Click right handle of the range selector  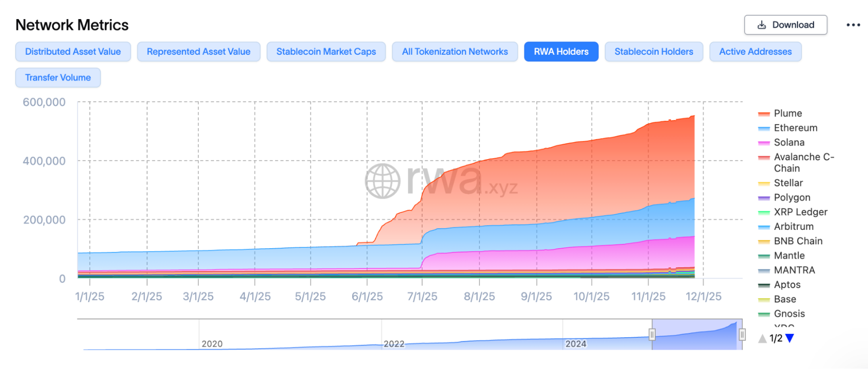(x=742, y=334)
